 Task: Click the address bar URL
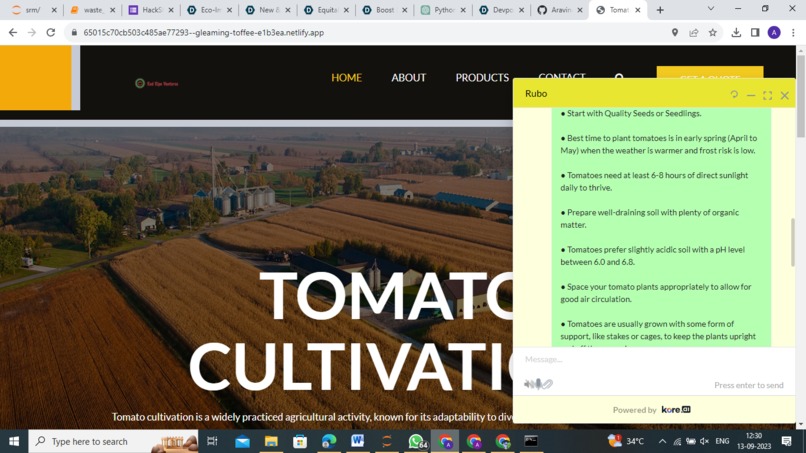click(204, 32)
